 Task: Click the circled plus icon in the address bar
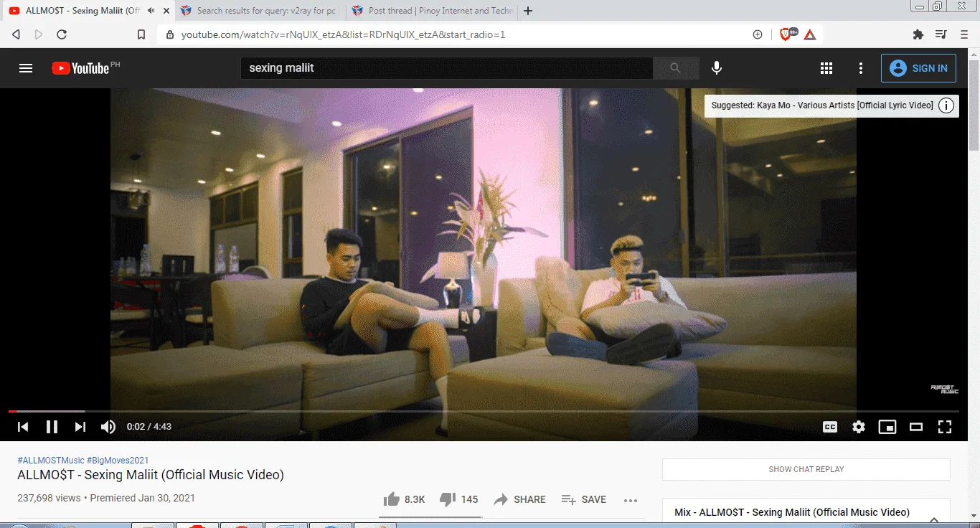click(758, 34)
